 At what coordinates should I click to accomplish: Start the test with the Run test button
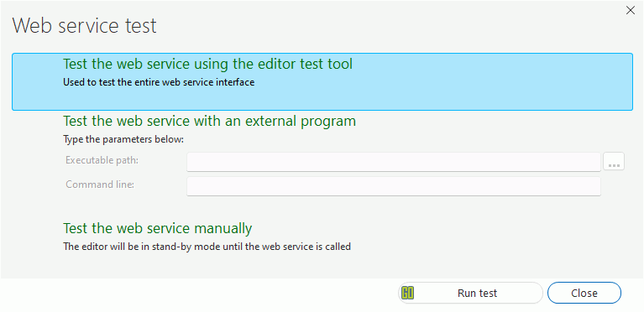tap(470, 293)
